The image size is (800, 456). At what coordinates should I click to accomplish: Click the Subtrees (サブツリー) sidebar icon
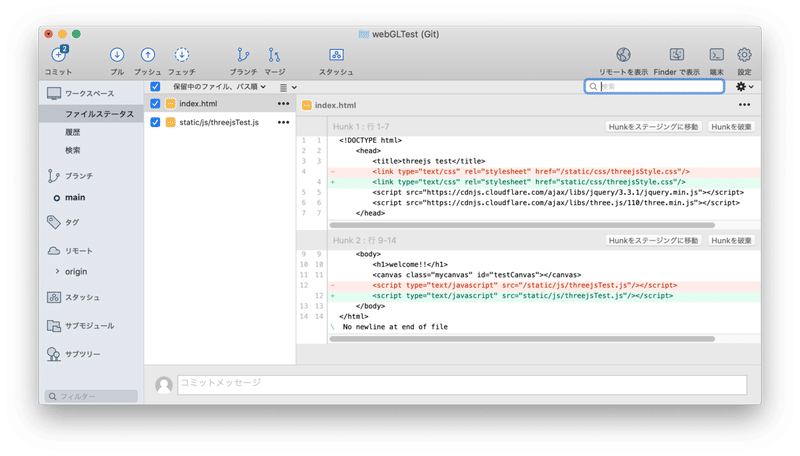(x=54, y=354)
